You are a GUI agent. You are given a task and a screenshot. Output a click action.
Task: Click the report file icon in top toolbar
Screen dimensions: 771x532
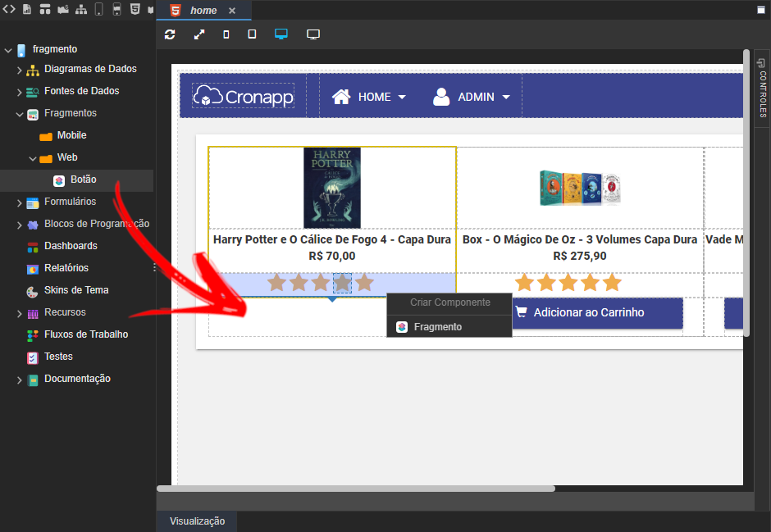click(27, 9)
